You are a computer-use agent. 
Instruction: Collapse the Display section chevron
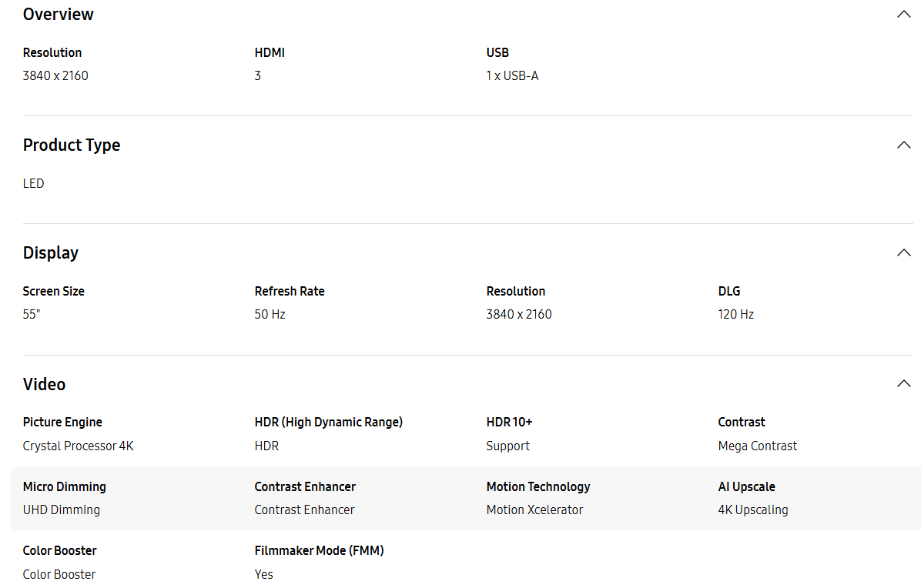click(x=903, y=253)
